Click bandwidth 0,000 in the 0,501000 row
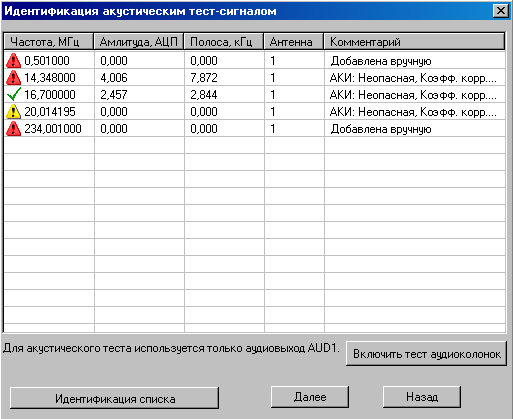Screen dimensions: 513x419 coord(204,61)
